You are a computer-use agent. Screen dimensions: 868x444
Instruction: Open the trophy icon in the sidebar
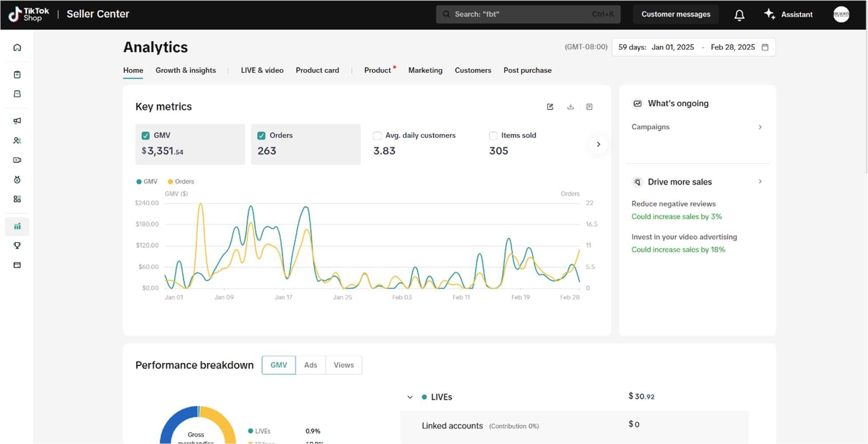pyautogui.click(x=17, y=246)
